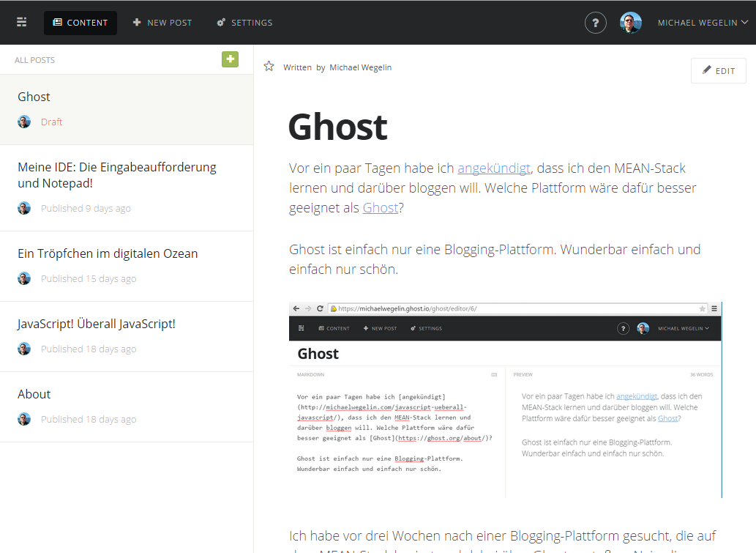Screen dimensions: 756x553
Task: Open post JavaScript! Überall JavaScript!
Action: (x=127, y=337)
